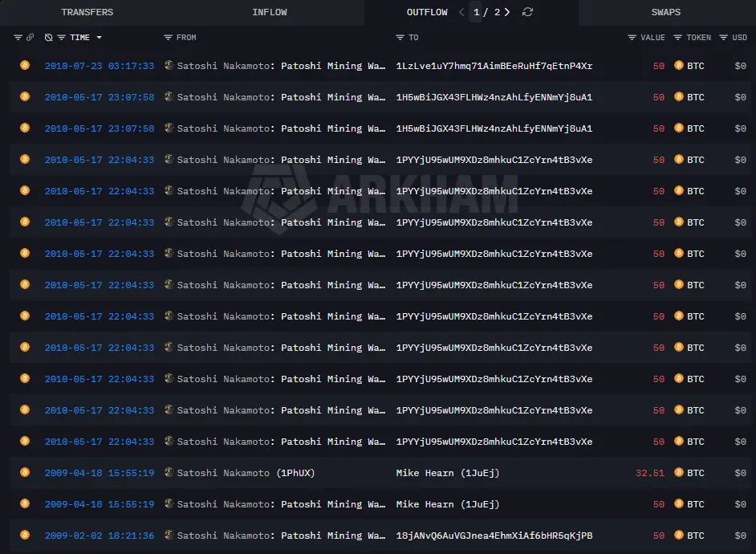Click the TIME column header label
Screen dimensions: 756x554
tap(79, 37)
